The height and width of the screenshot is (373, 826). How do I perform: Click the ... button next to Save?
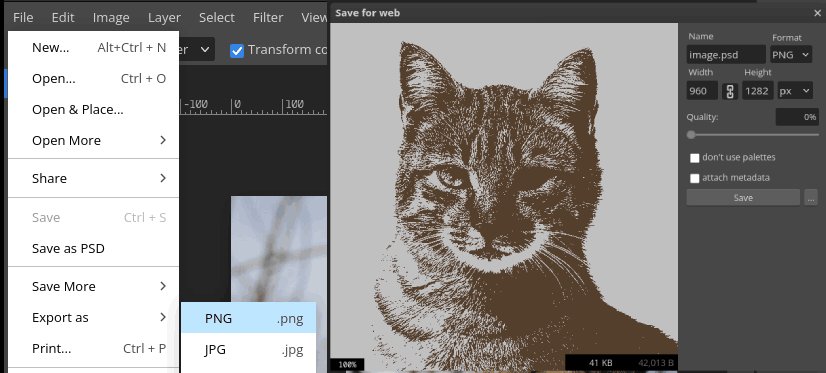(x=811, y=198)
